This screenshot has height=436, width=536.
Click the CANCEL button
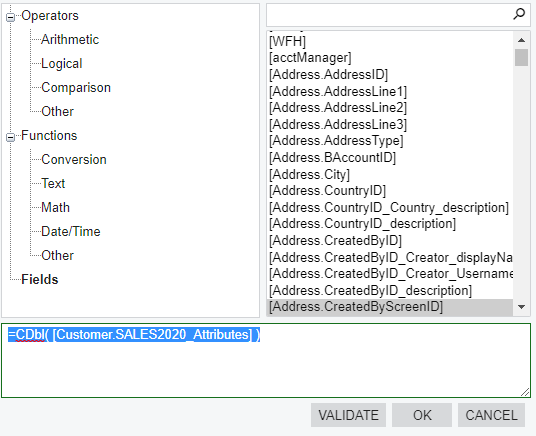(x=491, y=415)
